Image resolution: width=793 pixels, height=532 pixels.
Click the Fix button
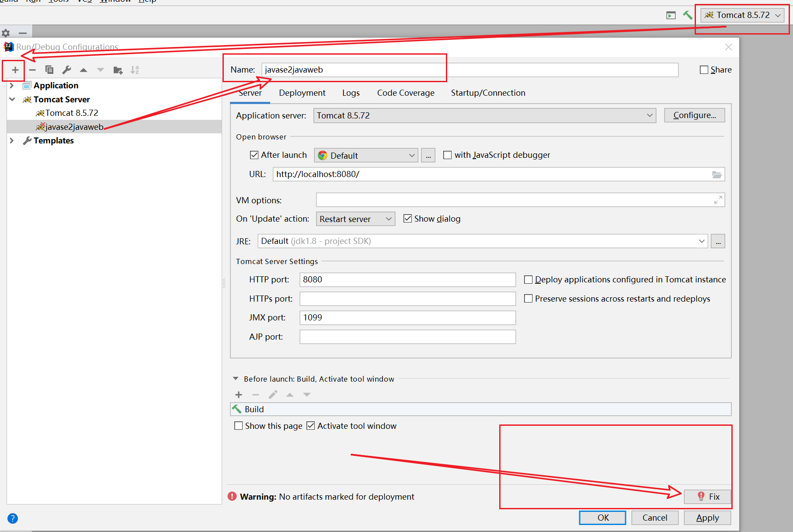(x=707, y=497)
